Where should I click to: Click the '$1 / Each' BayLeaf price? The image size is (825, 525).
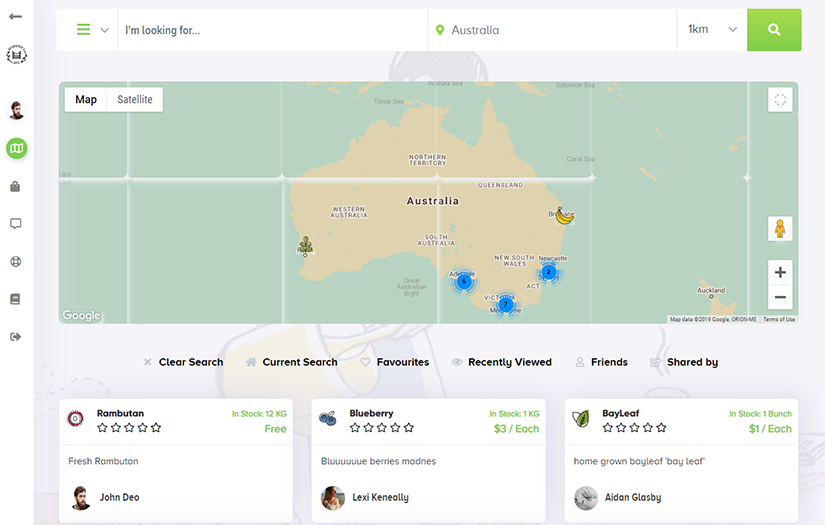770,429
